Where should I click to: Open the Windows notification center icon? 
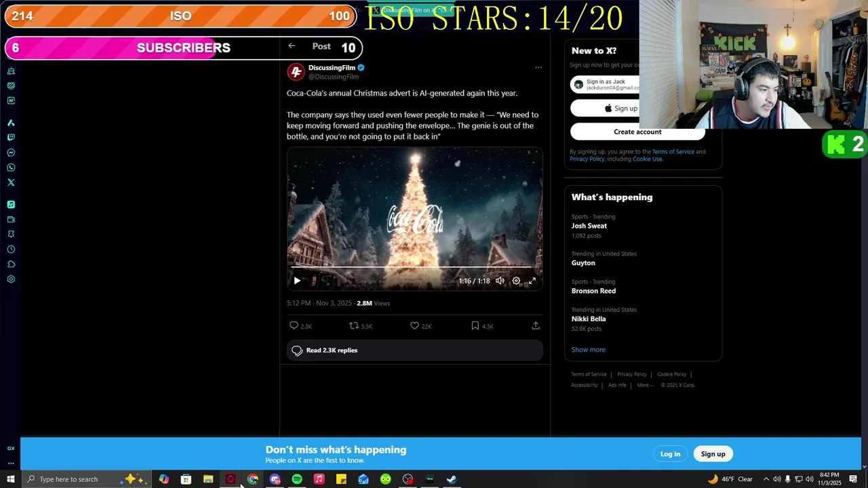click(853, 479)
